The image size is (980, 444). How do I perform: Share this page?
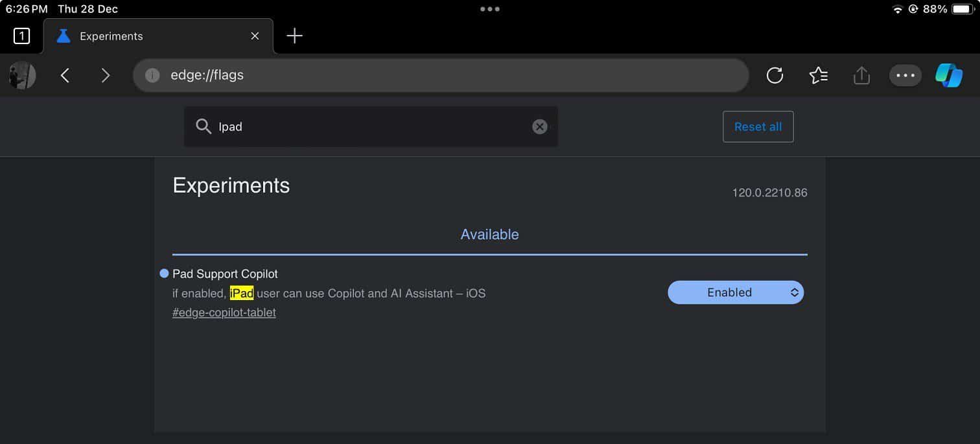[861, 76]
